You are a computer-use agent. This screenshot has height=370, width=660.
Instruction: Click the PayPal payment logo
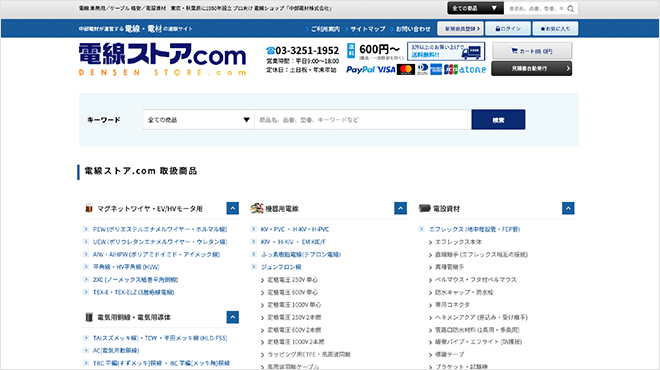[360, 69]
